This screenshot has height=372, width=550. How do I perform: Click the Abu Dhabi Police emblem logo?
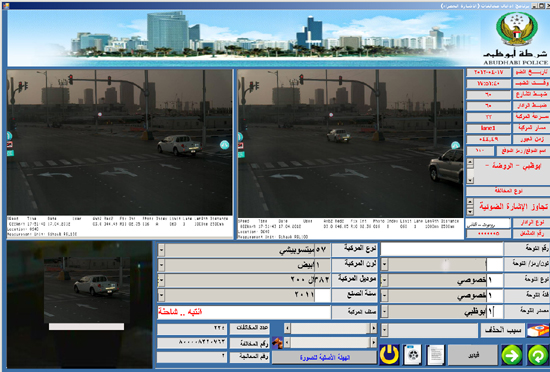coord(517,29)
